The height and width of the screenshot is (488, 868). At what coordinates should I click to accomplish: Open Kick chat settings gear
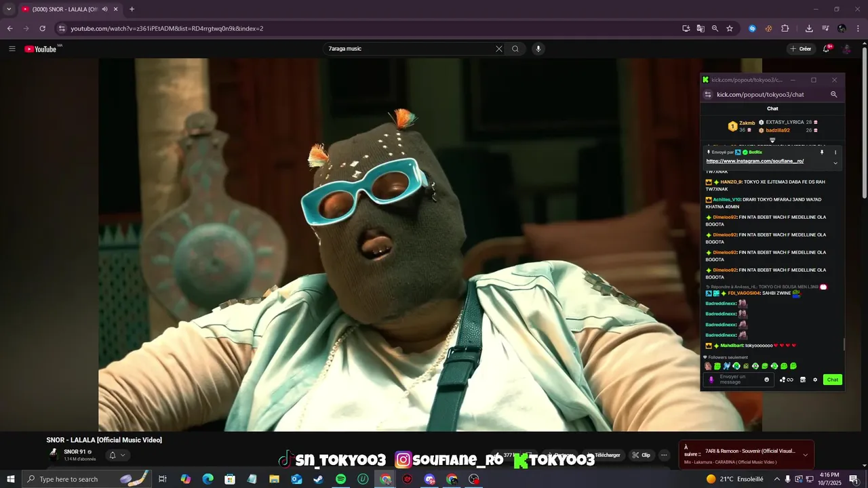pyautogui.click(x=815, y=380)
